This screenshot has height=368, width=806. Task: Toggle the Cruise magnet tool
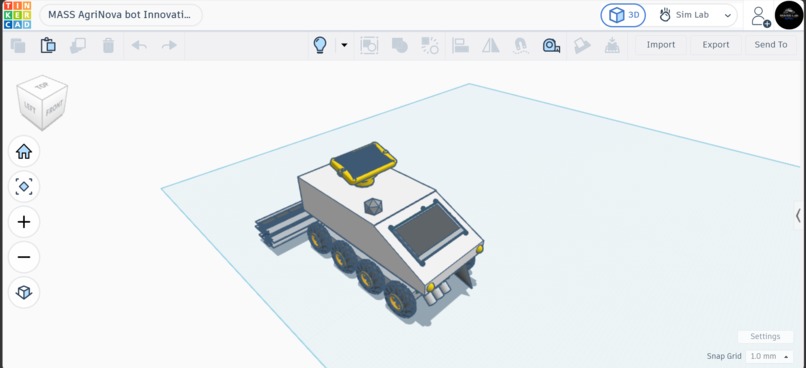521,45
